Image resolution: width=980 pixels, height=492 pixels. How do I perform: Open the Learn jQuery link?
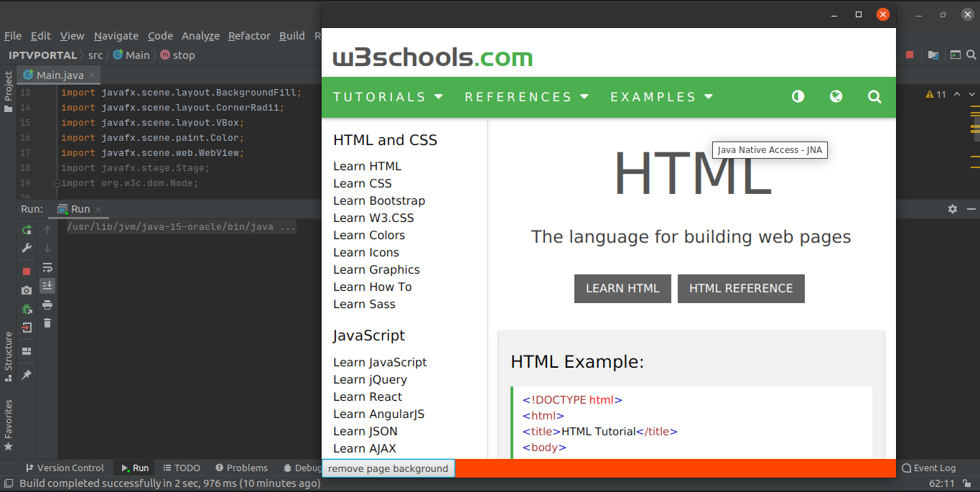click(370, 379)
